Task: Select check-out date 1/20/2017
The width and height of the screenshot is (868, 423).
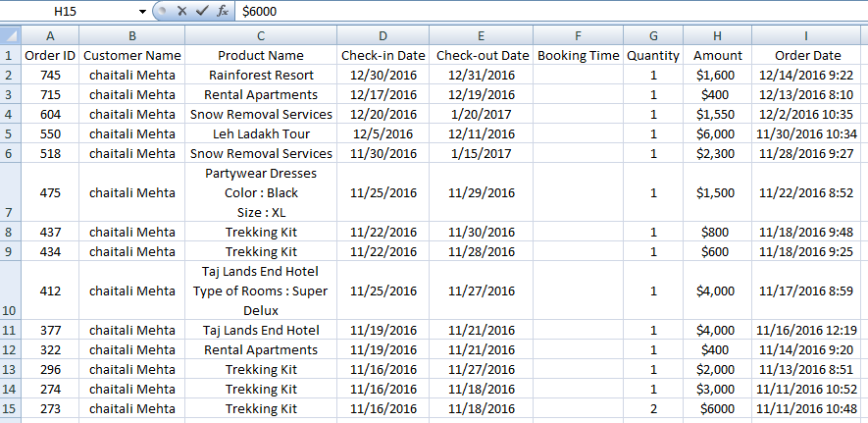Action: tap(481, 114)
